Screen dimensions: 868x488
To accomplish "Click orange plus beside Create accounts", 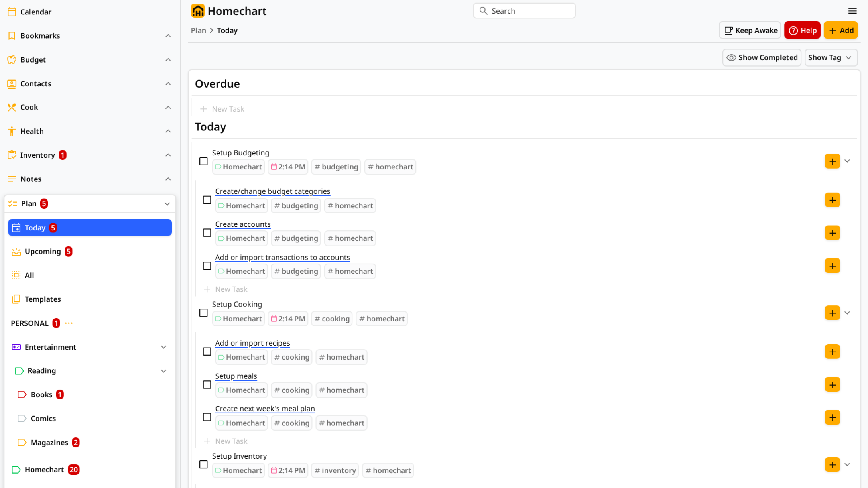I will click(832, 233).
